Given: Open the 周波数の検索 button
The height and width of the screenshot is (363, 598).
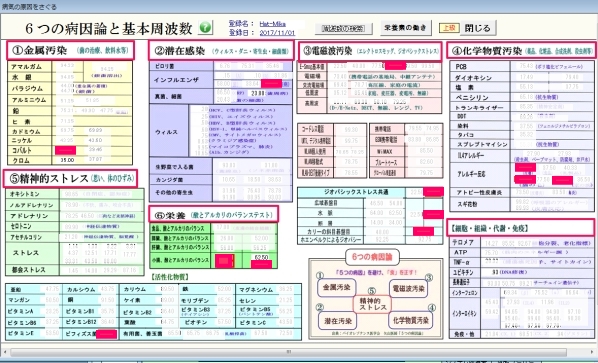Looking at the screenshot, I should [x=344, y=28].
